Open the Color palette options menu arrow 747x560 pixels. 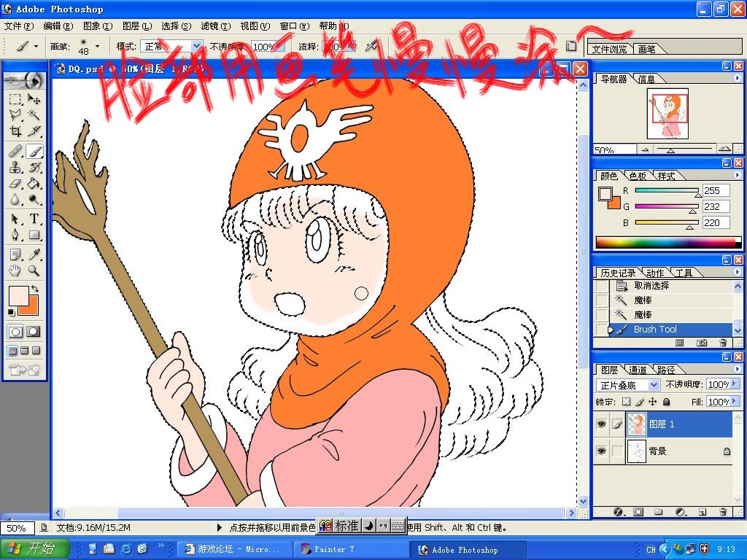[x=738, y=175]
